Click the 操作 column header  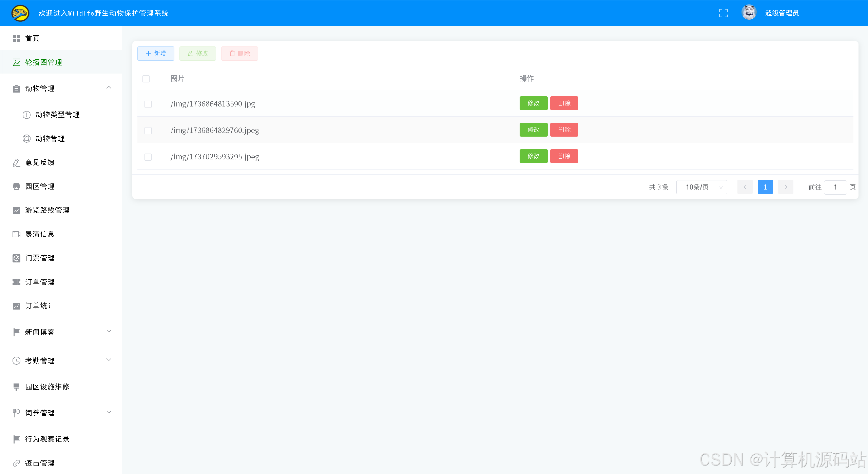tap(526, 79)
